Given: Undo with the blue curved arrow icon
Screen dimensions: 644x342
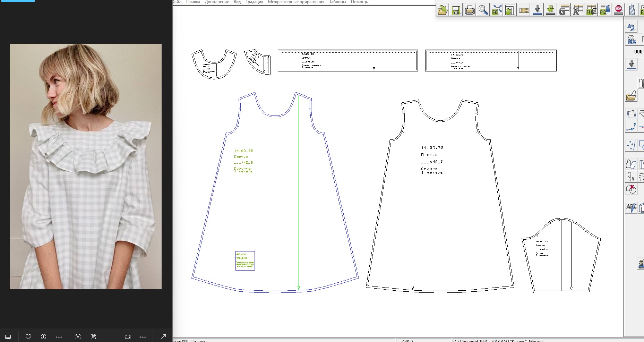Looking at the screenshot, I should coord(631,27).
